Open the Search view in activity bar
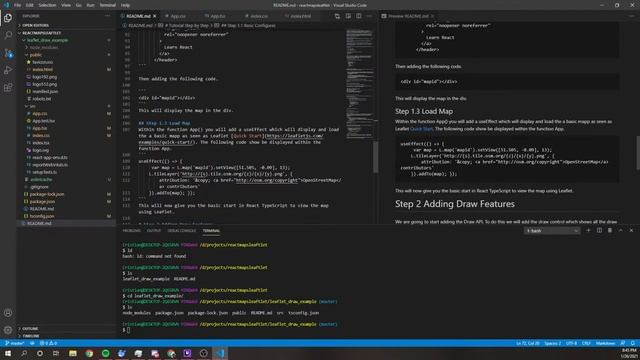 tap(8, 35)
